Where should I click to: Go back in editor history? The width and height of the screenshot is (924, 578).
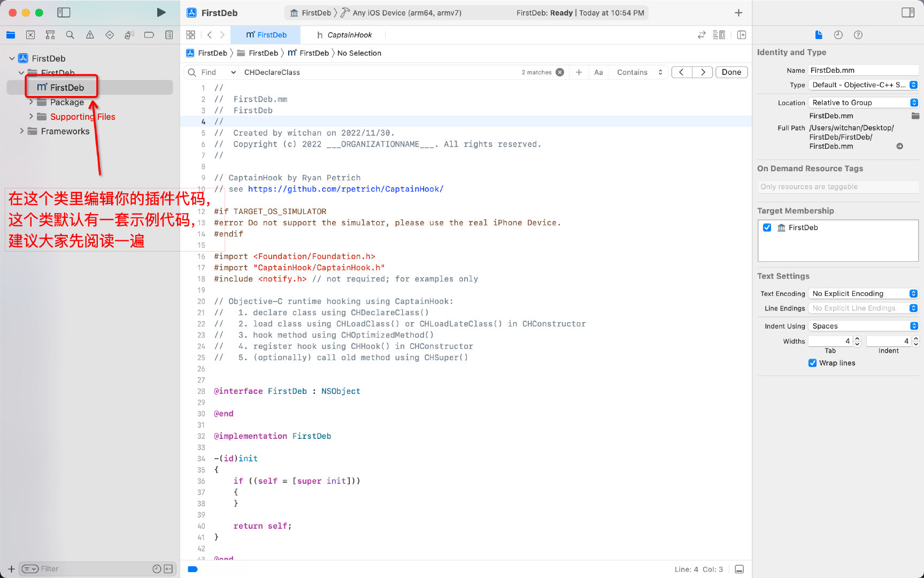pyautogui.click(x=210, y=35)
